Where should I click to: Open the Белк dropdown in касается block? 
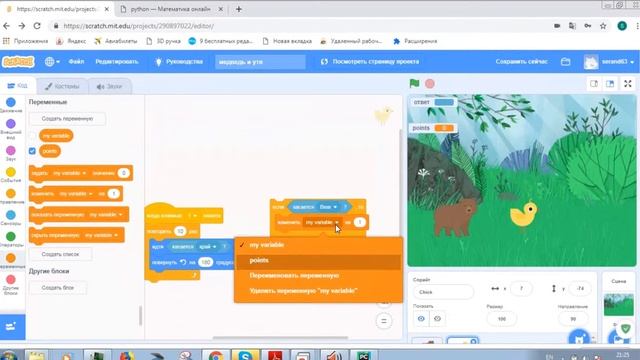click(328, 207)
